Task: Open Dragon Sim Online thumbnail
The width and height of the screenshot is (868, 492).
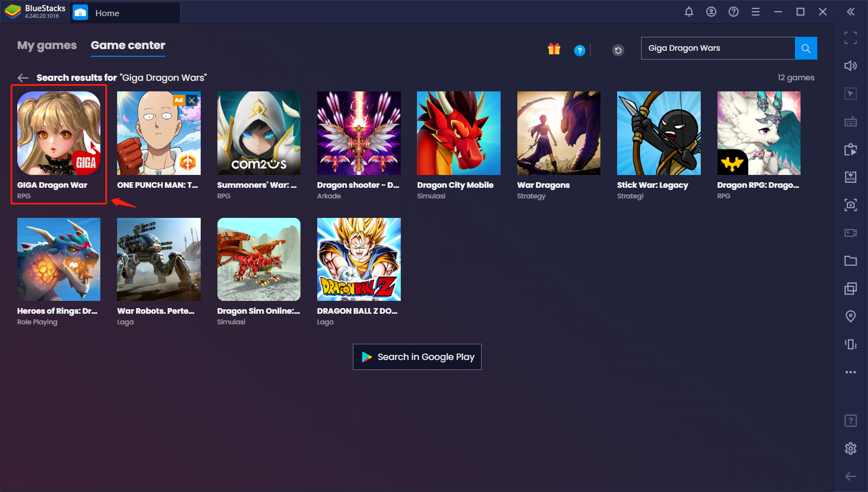Action: pos(259,260)
